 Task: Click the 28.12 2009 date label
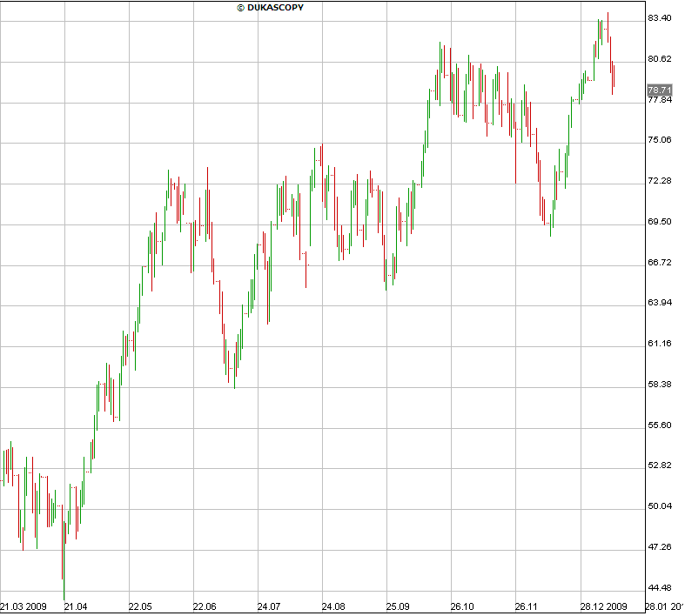pos(603,606)
